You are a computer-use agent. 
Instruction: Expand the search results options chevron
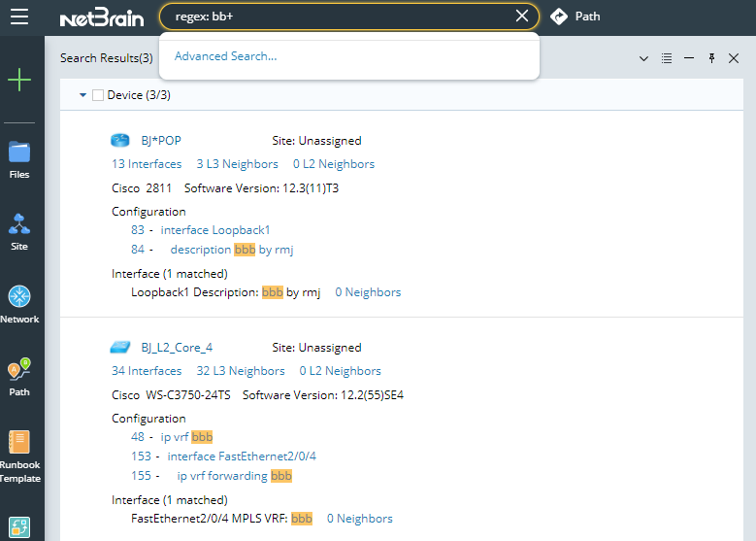pos(643,58)
